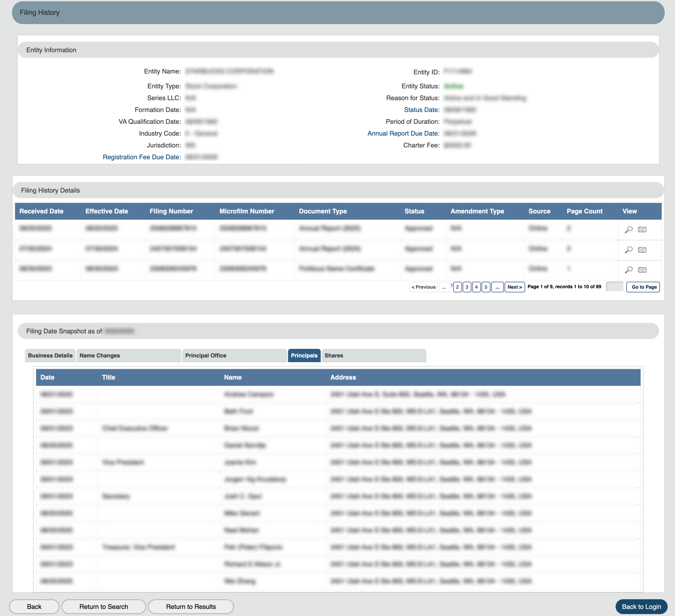Sort by Effective Date column header
This screenshot has width=675, height=616.
tap(107, 211)
